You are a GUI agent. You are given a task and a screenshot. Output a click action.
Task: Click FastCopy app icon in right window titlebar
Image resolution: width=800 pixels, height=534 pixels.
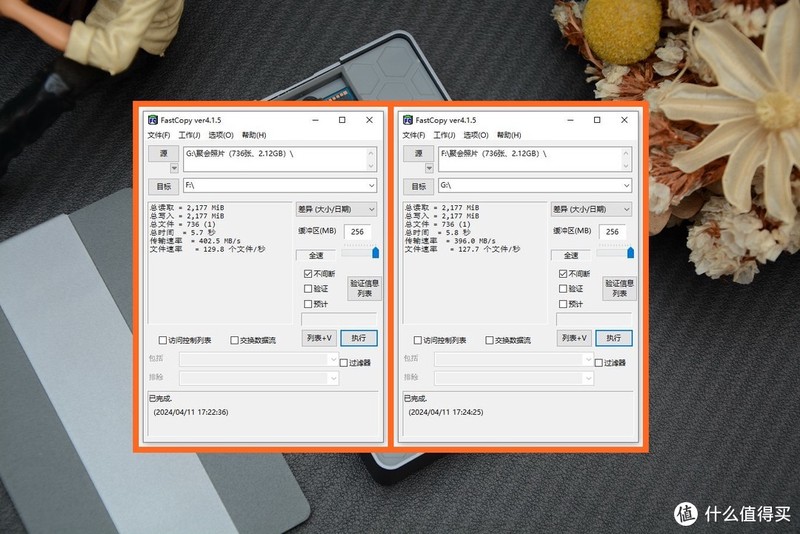[408, 120]
